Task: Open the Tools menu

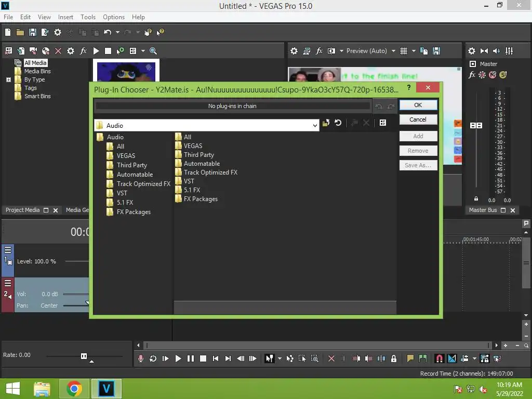Action: [x=88, y=17]
